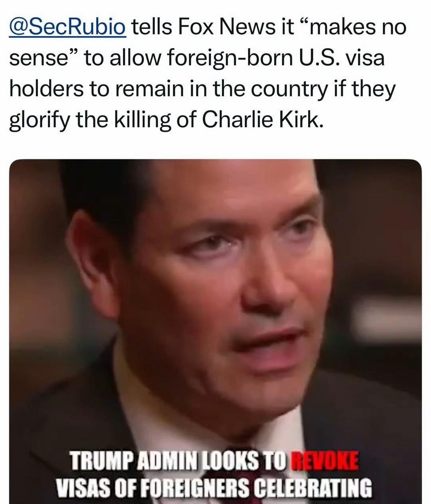Click the word "sense" starting second line
The height and width of the screenshot is (504, 431).
pyautogui.click(x=37, y=58)
